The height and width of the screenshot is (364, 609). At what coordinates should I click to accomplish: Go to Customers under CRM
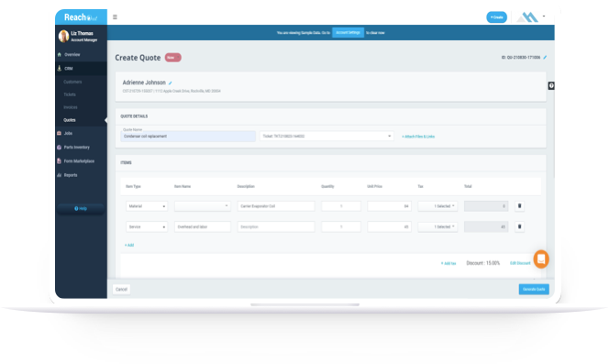click(x=72, y=82)
